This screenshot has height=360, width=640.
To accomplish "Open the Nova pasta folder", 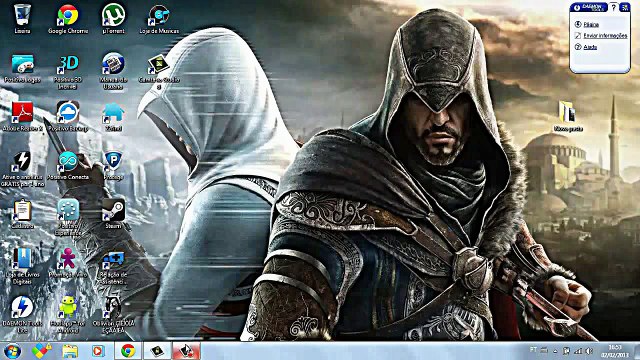I will 568,116.
